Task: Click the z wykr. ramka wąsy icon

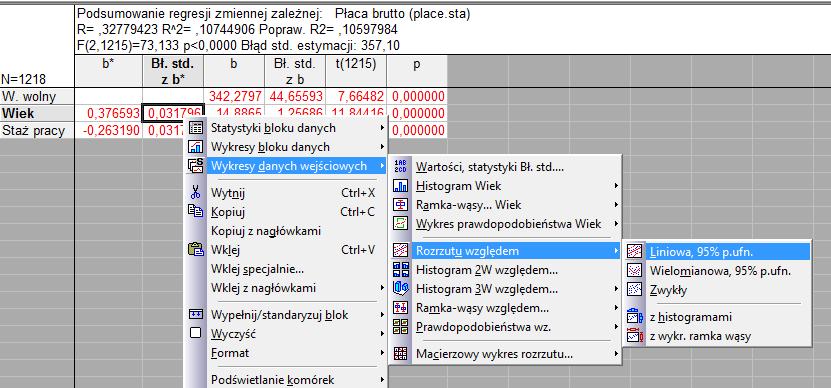Action: [634, 336]
